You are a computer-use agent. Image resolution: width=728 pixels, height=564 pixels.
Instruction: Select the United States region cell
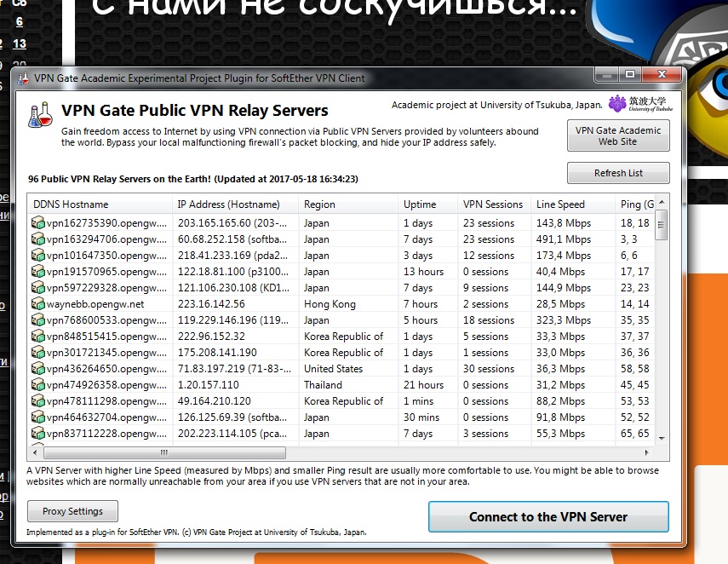click(x=334, y=368)
